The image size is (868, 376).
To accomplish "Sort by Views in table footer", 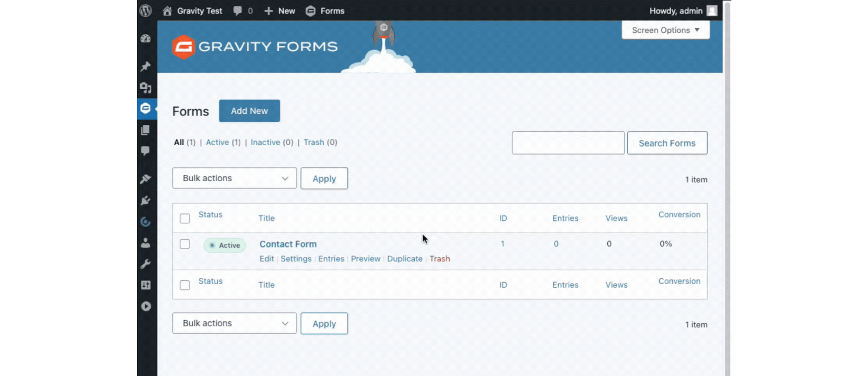I will pyautogui.click(x=617, y=285).
